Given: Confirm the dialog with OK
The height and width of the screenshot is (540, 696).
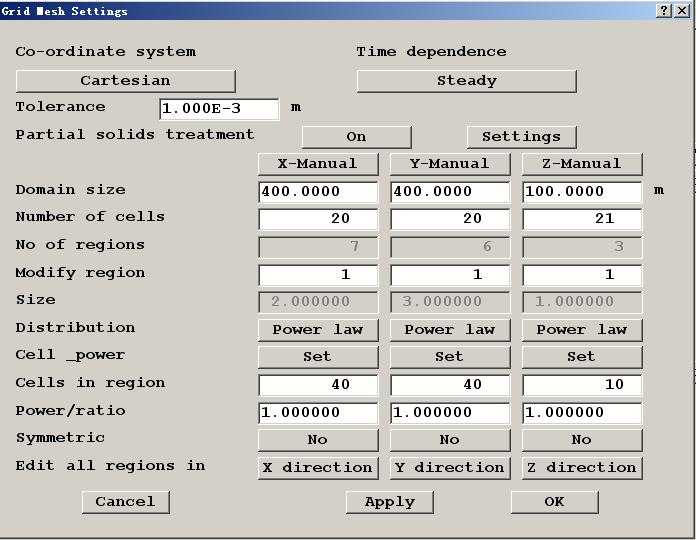Looking at the screenshot, I should point(554,502).
